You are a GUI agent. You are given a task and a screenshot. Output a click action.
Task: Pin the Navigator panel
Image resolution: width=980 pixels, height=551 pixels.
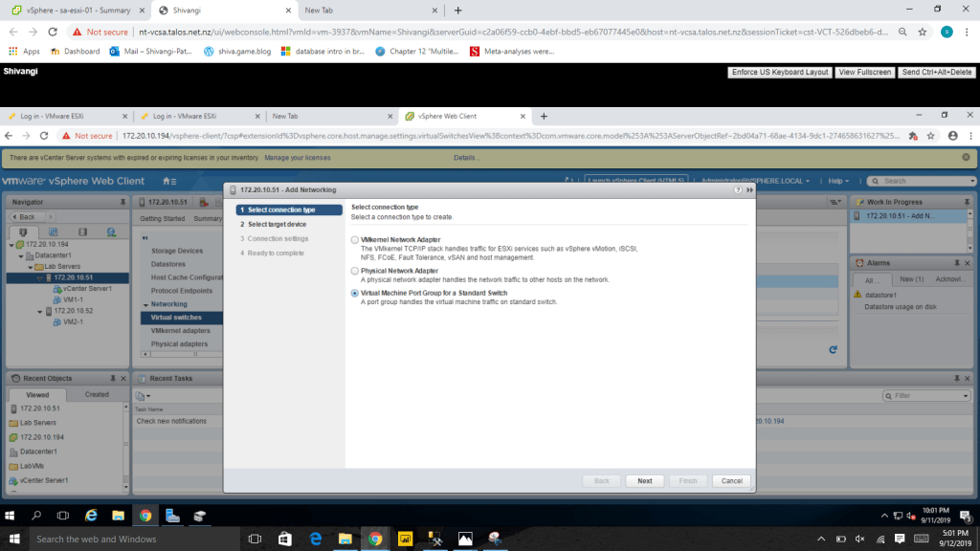tap(122, 202)
